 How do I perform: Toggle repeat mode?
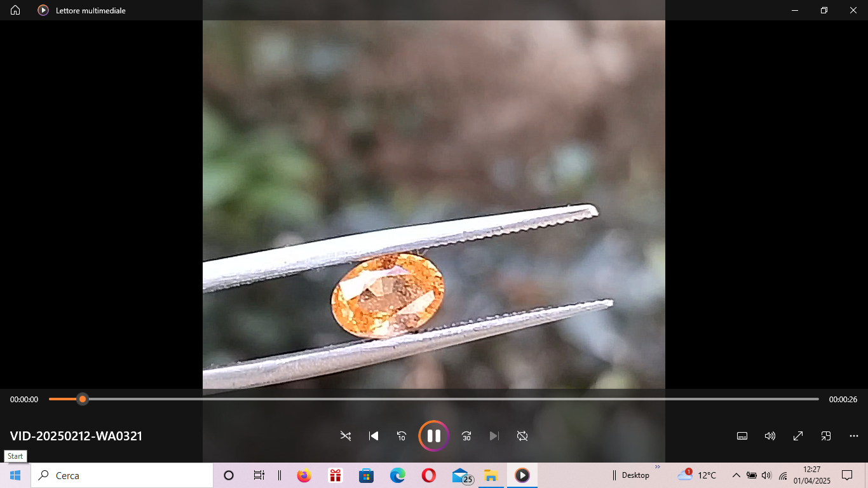522,436
